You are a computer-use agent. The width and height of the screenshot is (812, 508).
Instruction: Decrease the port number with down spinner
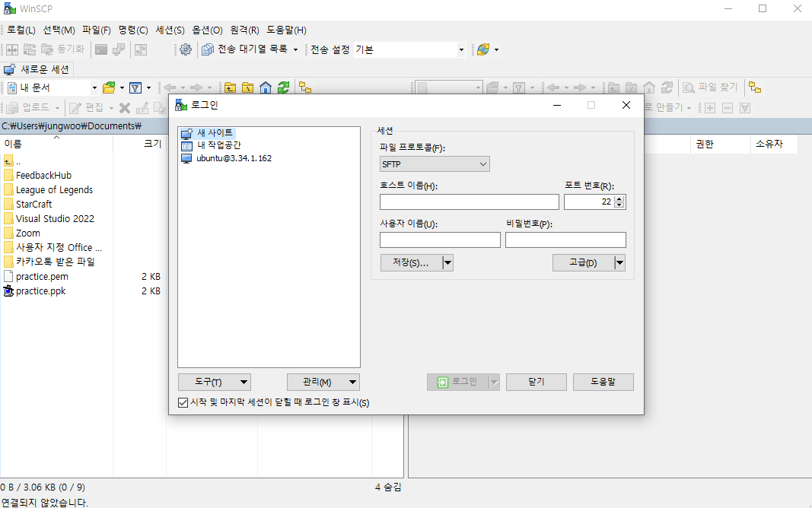click(x=619, y=205)
